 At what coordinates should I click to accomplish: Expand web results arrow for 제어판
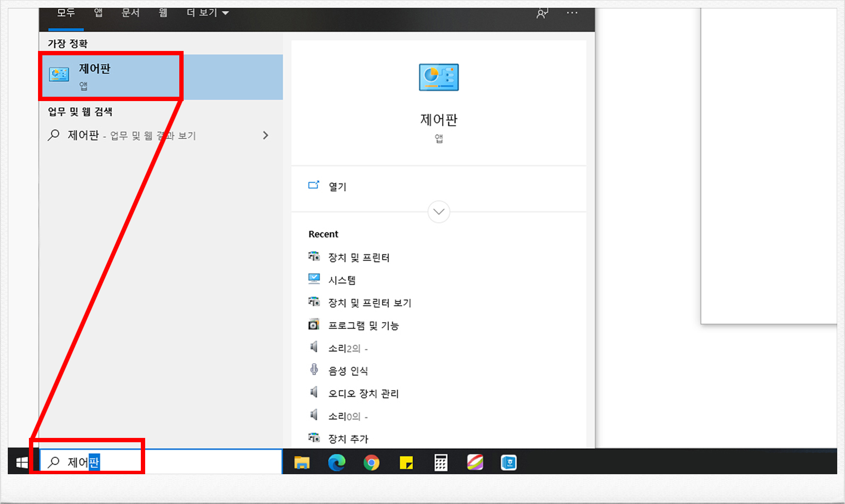coord(265,136)
